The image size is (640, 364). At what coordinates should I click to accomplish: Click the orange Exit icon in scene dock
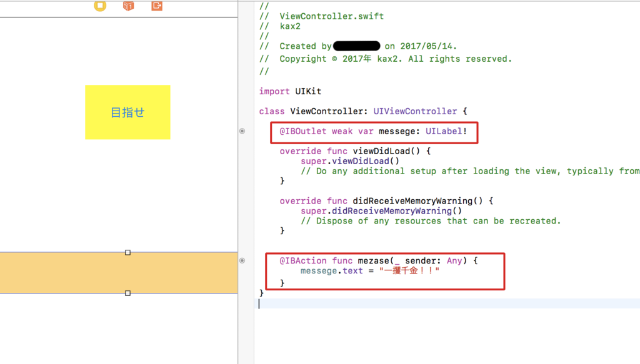tap(157, 6)
